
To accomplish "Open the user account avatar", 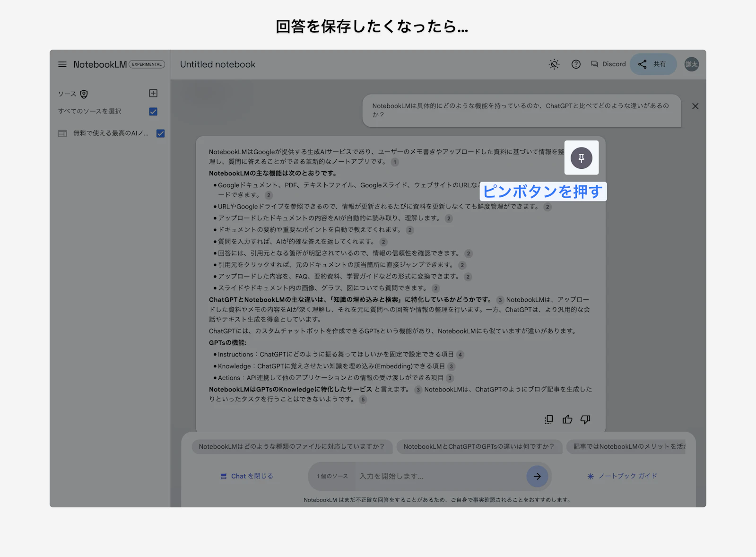I will pos(692,64).
